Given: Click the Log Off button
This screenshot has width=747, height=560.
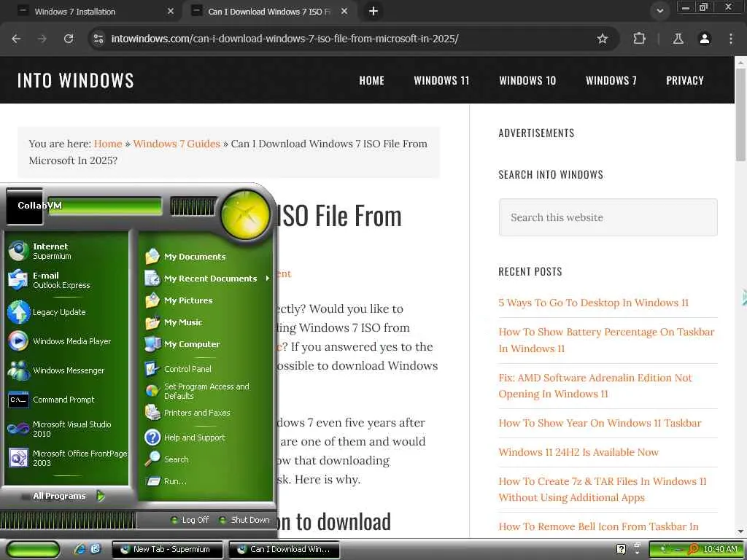Looking at the screenshot, I should pyautogui.click(x=190, y=520).
